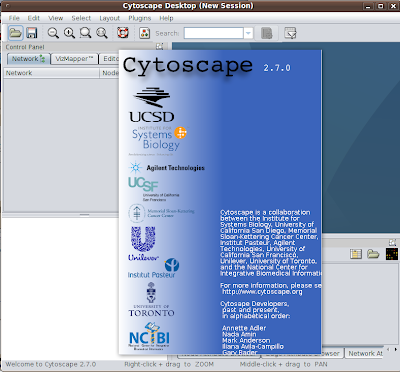This screenshot has height=372, width=400.
Task: Click the name Ilana Avila-Campillo in credits
Action: (x=253, y=346)
